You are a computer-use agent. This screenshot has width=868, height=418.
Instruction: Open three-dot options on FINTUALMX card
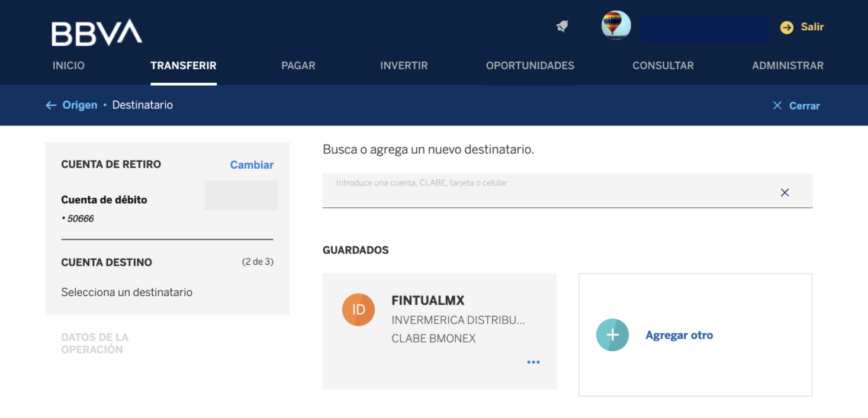point(533,362)
